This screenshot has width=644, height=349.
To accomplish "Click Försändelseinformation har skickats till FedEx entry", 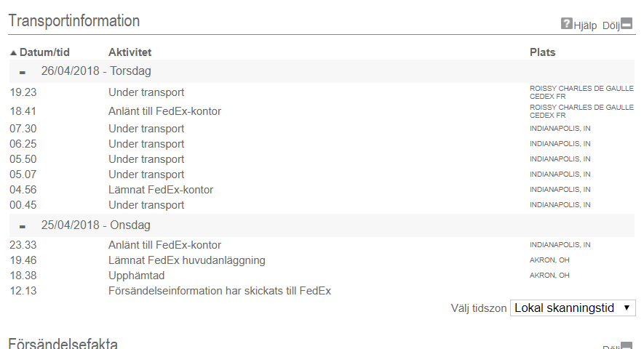I will pos(220,291).
